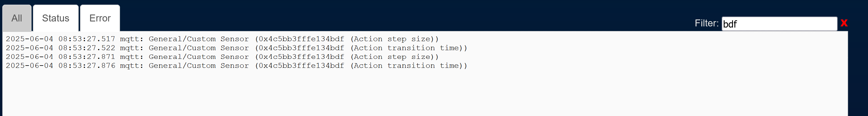Screen dimensions: 868x116
Task: Click 'Action transition time' in last line
Action: tap(408, 65)
